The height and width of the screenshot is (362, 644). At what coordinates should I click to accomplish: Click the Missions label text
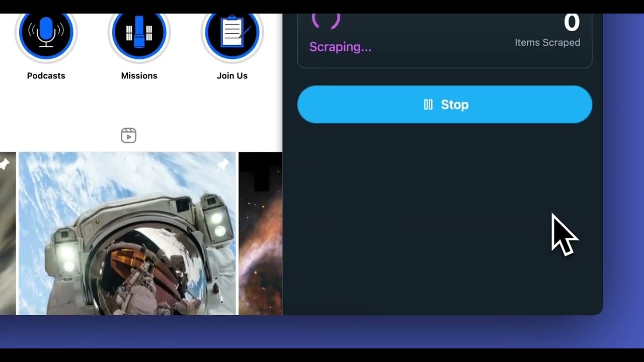(x=139, y=76)
